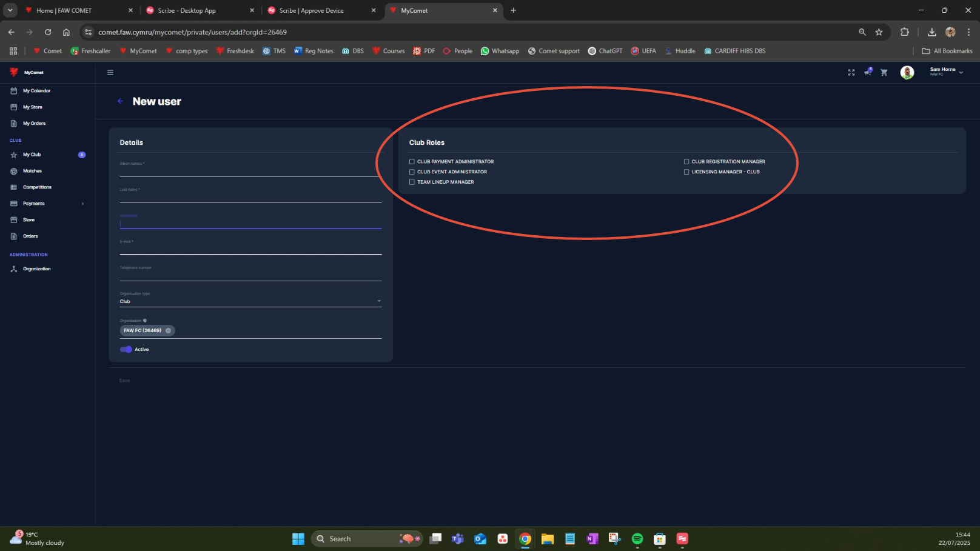Open the Matches sidebar item

(x=32, y=172)
